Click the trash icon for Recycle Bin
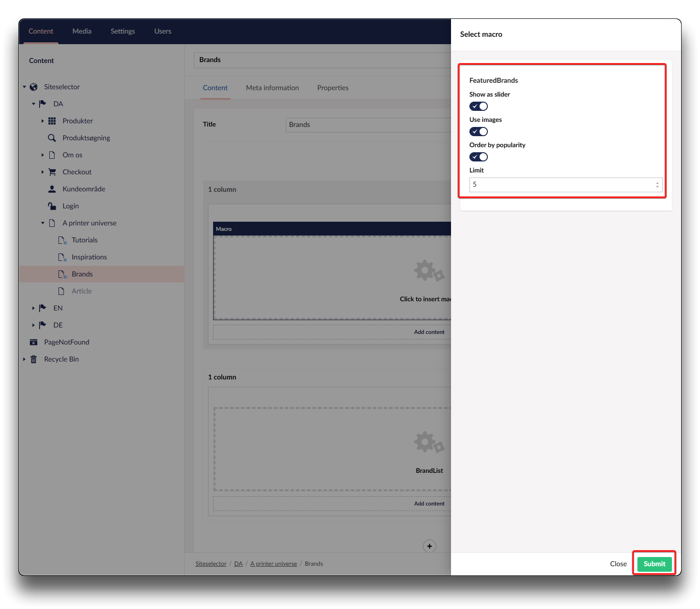700x609 pixels. 34,359
